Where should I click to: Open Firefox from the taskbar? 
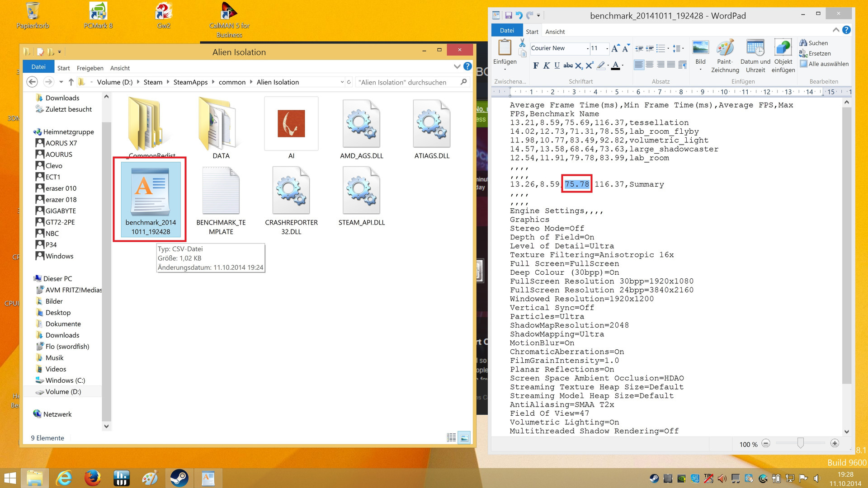(93, 478)
